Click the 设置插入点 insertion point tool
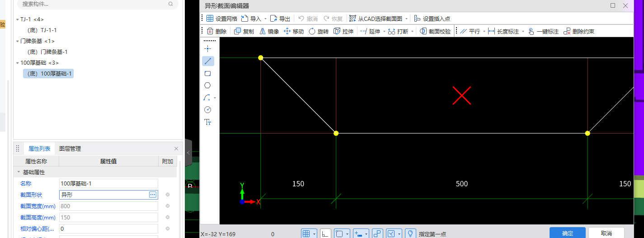Screen dimensions: 644x238 pyautogui.click(x=432, y=19)
